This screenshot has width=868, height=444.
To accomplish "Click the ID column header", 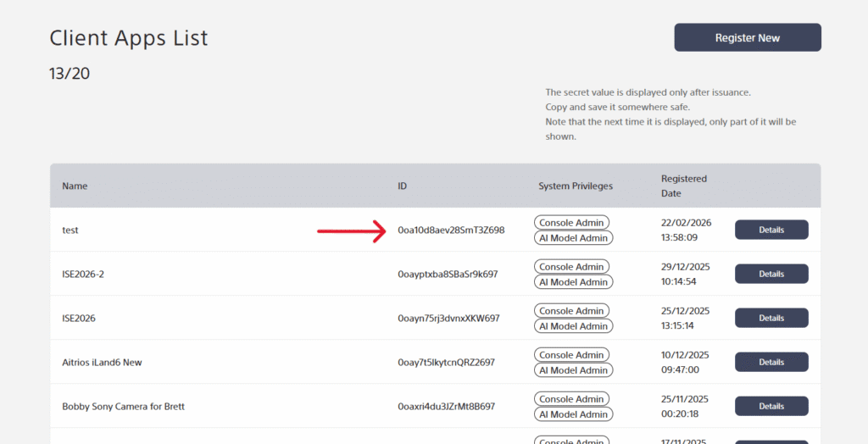I will point(403,186).
